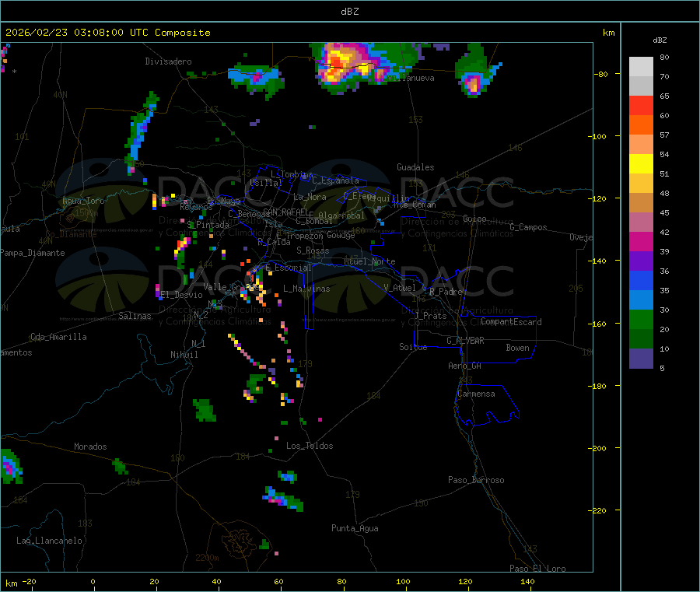Click the R_Padre label
This screenshot has height=592, width=700.
(446, 292)
